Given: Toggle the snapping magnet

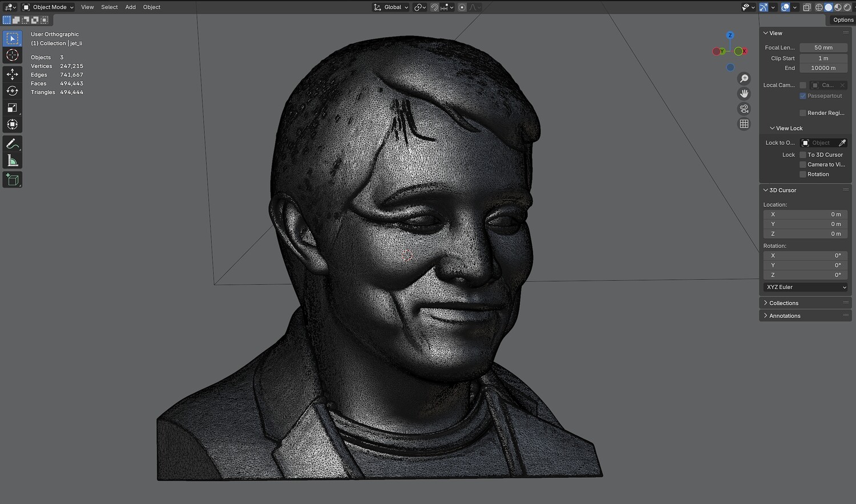Looking at the screenshot, I should [x=434, y=7].
